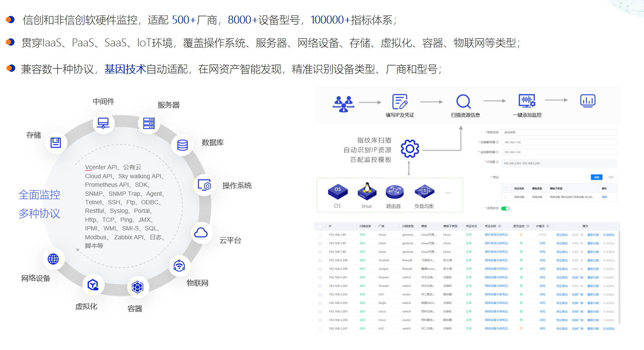Screen dimensions: 644x350
Task: Click the 路由器 router device icon
Action: (395, 192)
